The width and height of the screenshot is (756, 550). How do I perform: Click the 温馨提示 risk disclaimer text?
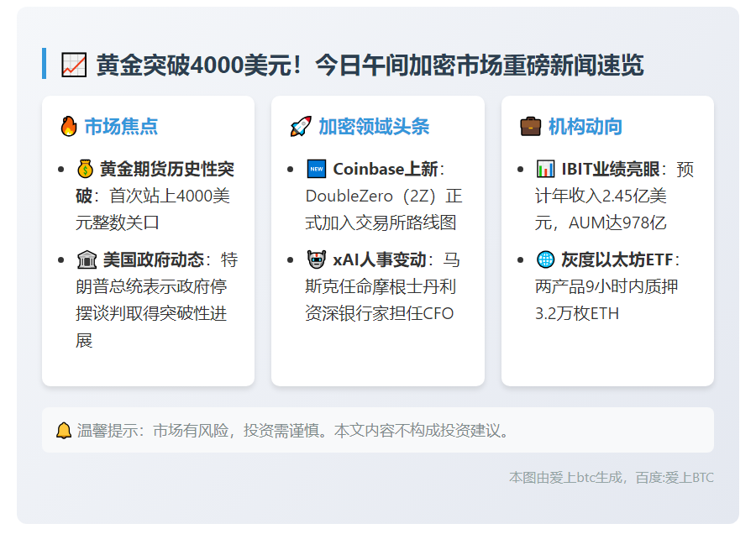[x=293, y=431]
